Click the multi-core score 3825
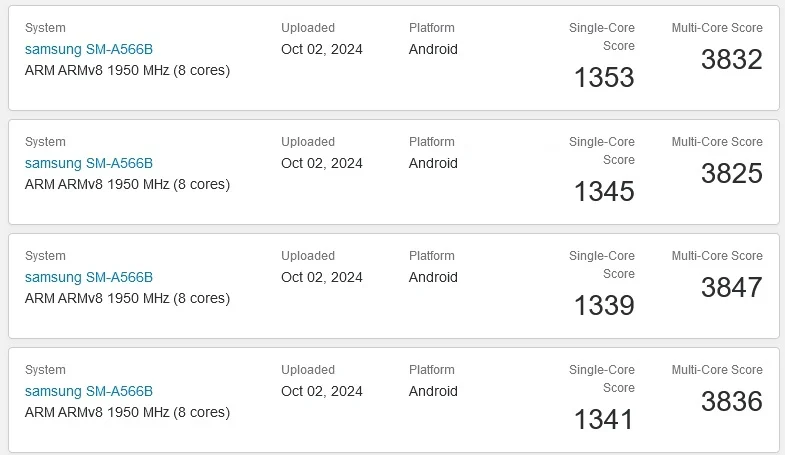 tap(731, 174)
